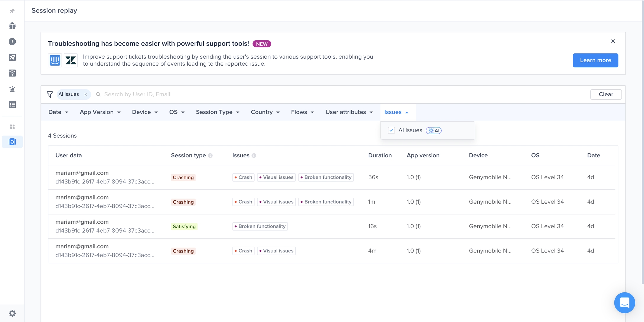Open the chat support bubble
Screen dimensions: 644x322
tap(624, 302)
